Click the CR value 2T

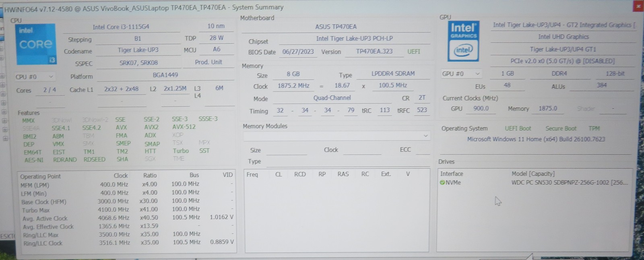(x=422, y=98)
